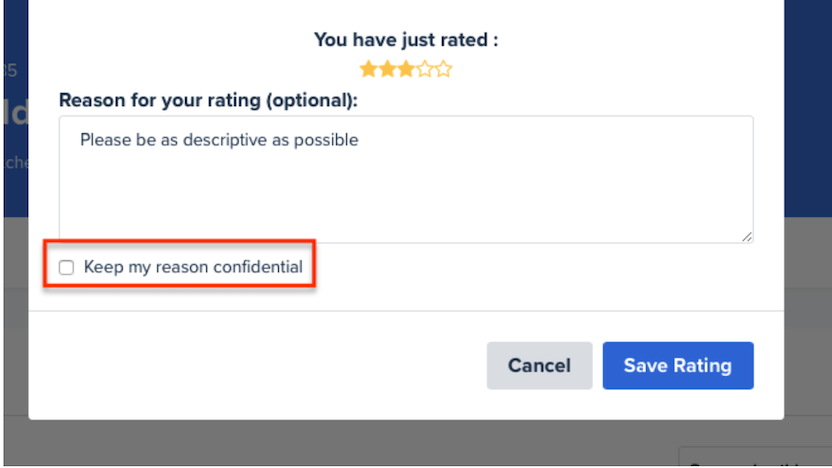Click the third filled gold star
This screenshot has height=468, width=832.
click(x=405, y=69)
